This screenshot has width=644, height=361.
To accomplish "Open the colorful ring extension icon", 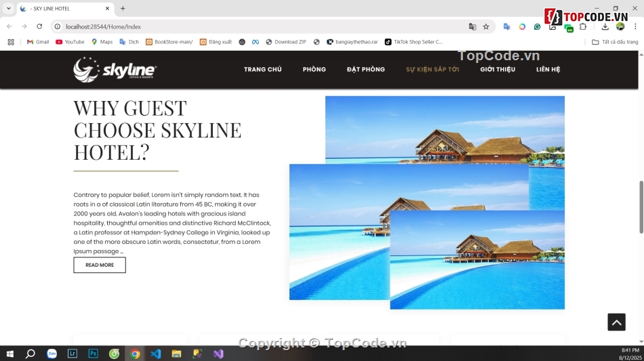I will point(522,26).
